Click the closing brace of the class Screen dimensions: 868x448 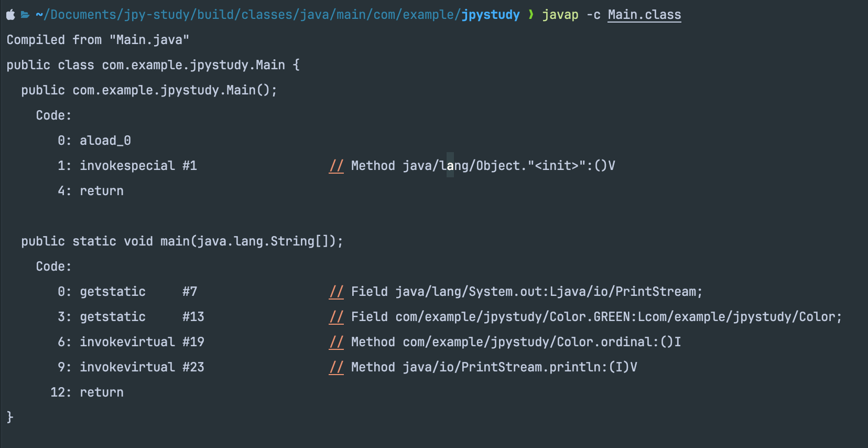(x=10, y=418)
